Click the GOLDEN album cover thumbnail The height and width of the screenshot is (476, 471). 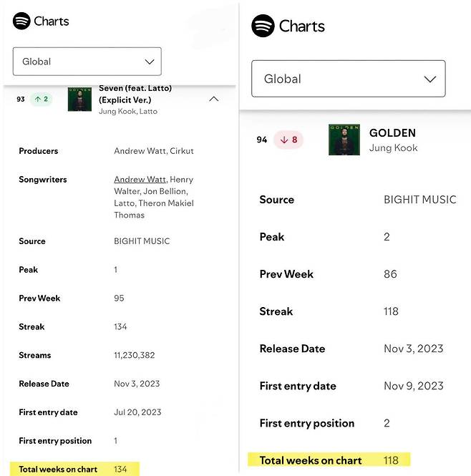coord(344,140)
